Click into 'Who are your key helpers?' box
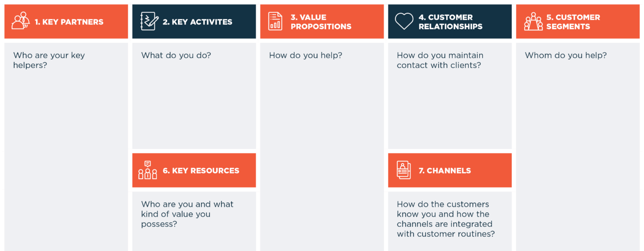644x251 pixels. 66,147
